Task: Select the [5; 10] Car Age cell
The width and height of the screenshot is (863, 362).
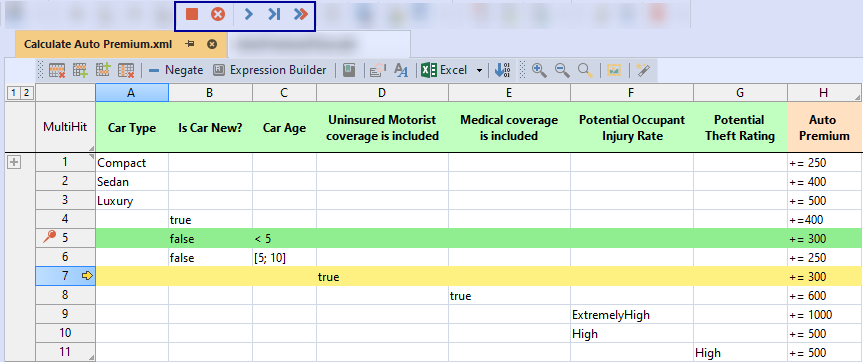Action: click(284, 258)
